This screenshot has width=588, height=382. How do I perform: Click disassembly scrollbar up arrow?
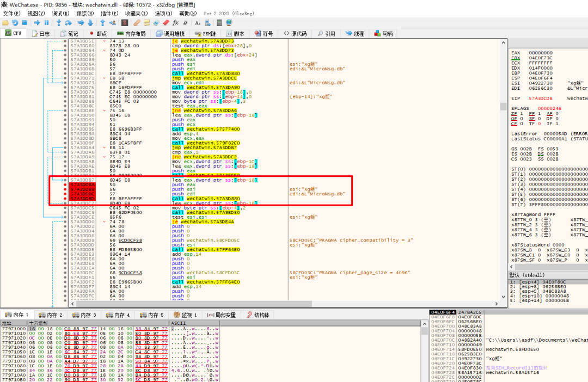tap(503, 43)
